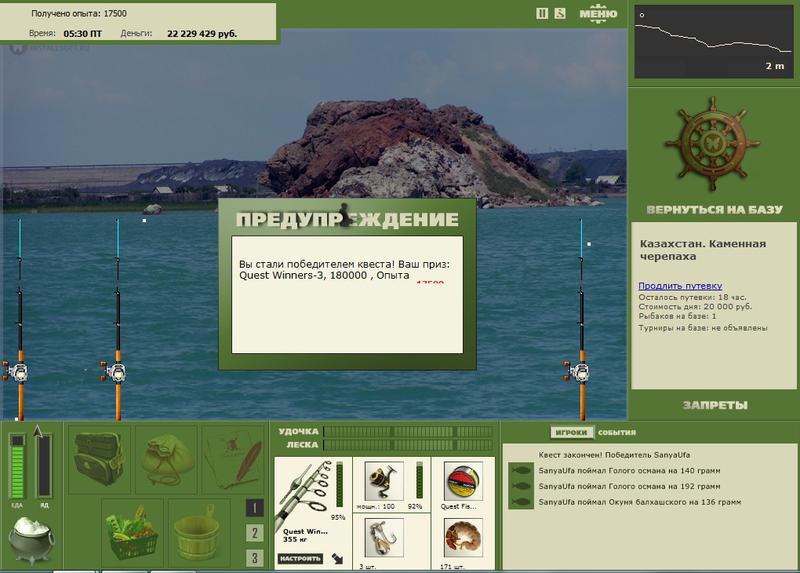The width and height of the screenshot is (800, 573).
Task: Click the quest winner prize message text
Action: (344, 270)
